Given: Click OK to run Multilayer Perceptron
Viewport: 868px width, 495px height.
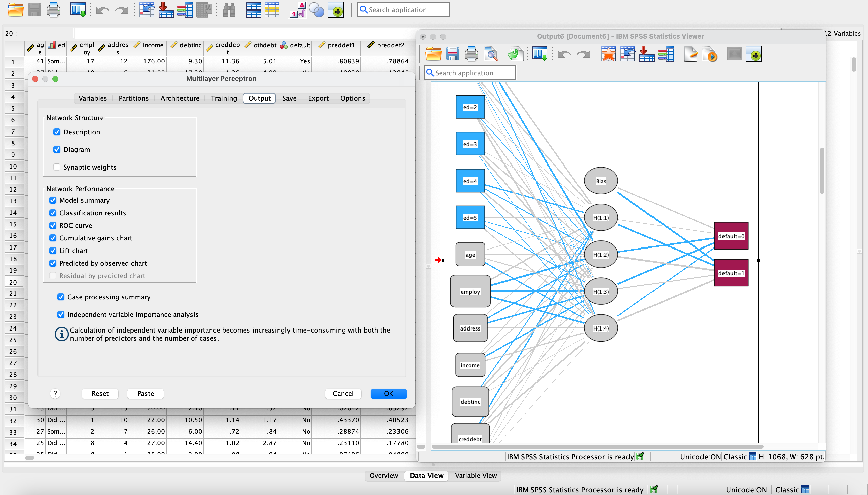Looking at the screenshot, I should (x=388, y=393).
